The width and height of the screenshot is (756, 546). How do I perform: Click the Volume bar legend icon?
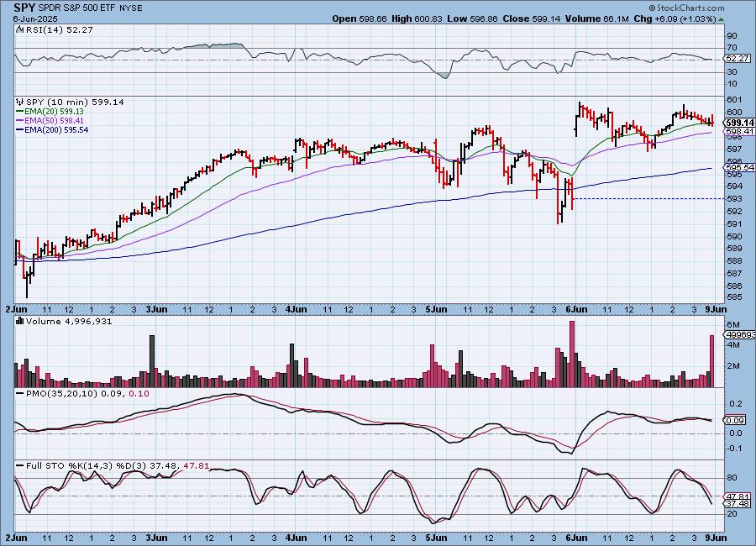tap(20, 321)
